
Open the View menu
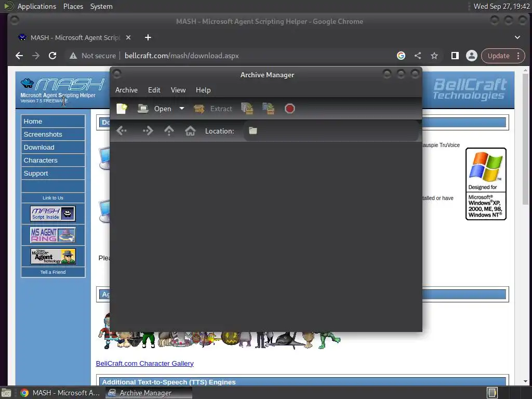[178, 90]
